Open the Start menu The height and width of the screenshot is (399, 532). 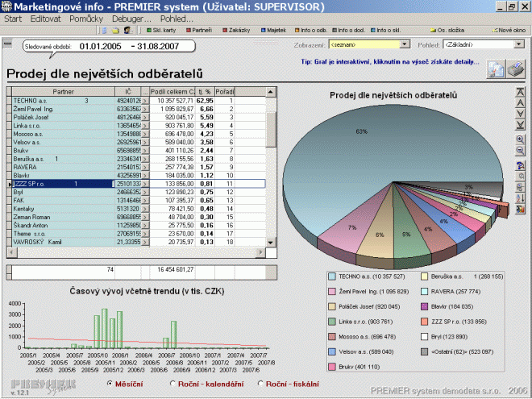click(13, 19)
